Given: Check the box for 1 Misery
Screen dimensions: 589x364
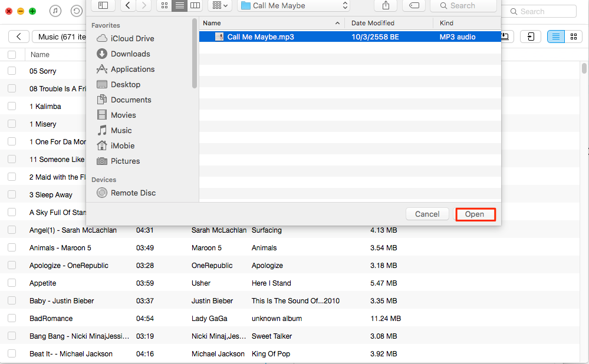Looking at the screenshot, I should 12,124.
